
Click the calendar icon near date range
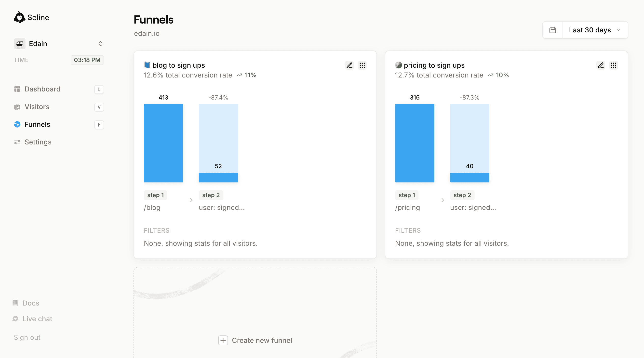pos(553,30)
